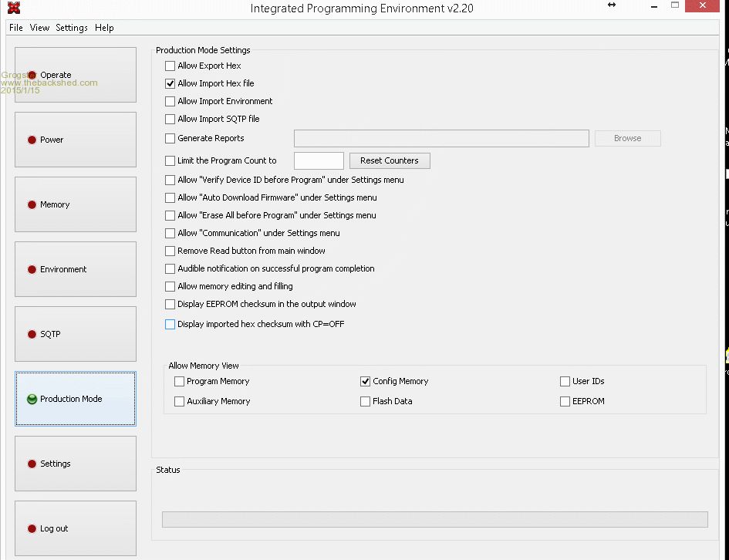Enable Allow Export Hex checkbox
Image resolution: width=729 pixels, height=560 pixels.
170,66
